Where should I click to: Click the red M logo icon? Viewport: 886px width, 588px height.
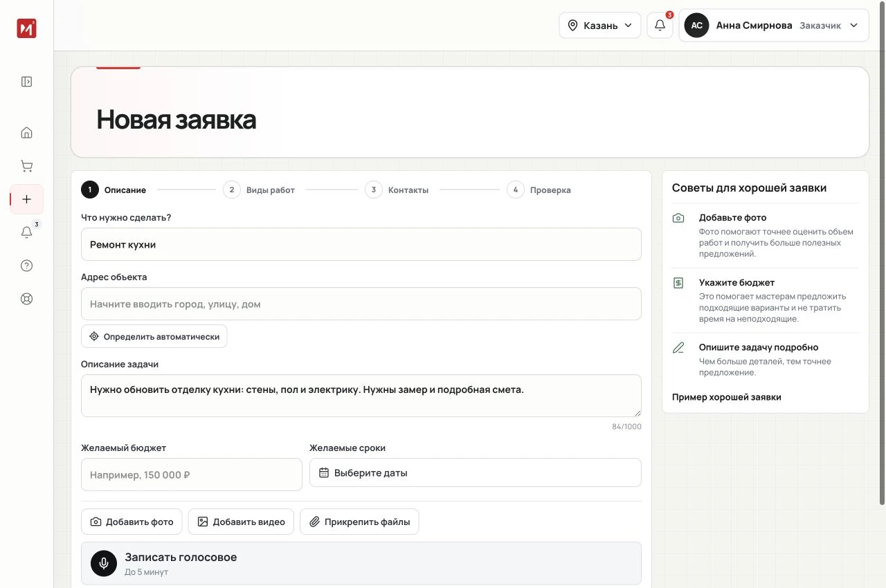[x=26, y=28]
